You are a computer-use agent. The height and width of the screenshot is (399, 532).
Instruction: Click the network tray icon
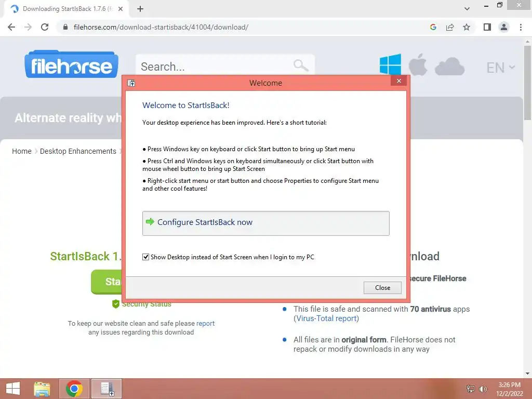[470, 389]
